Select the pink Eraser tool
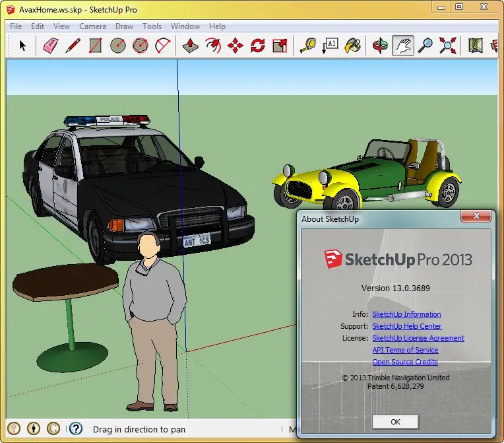The image size is (504, 443). [x=50, y=46]
